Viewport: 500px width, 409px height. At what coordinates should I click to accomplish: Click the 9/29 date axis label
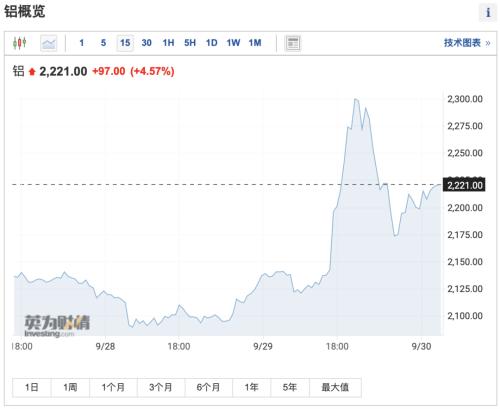(x=263, y=346)
